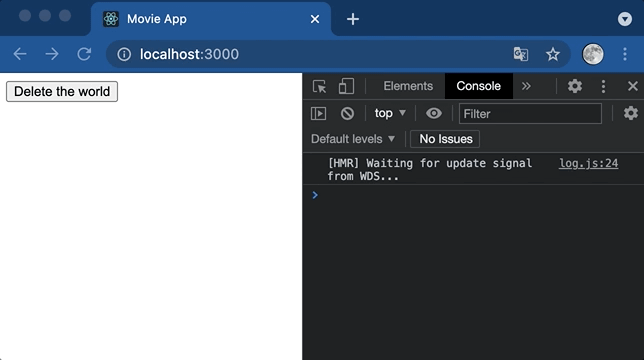644x360 pixels.
Task: Open the tab search dropdown arrow
Action: (625, 19)
